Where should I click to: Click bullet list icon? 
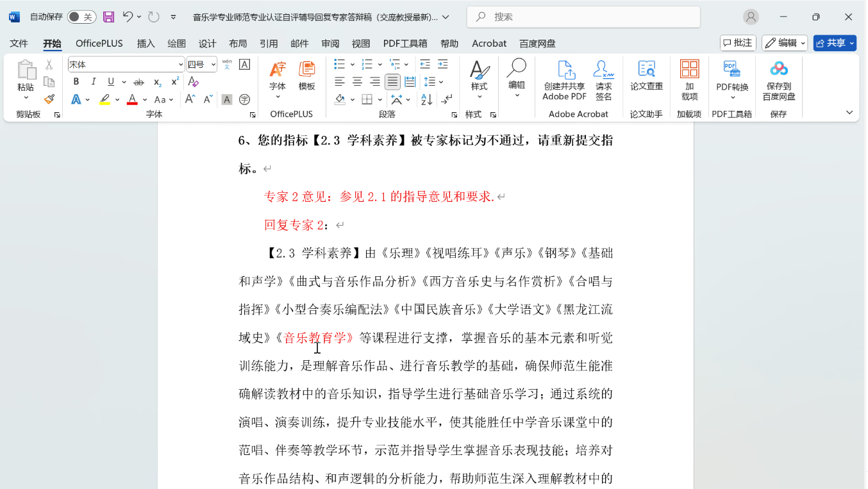coord(340,64)
